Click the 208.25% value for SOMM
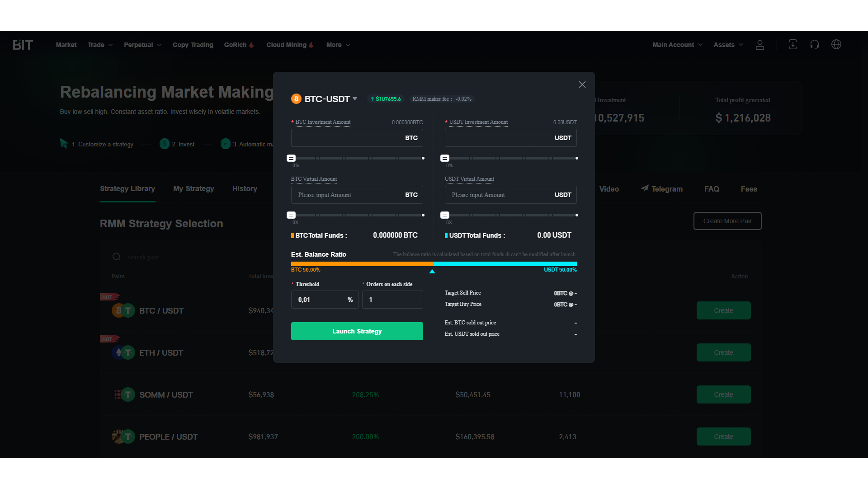 tap(365, 394)
